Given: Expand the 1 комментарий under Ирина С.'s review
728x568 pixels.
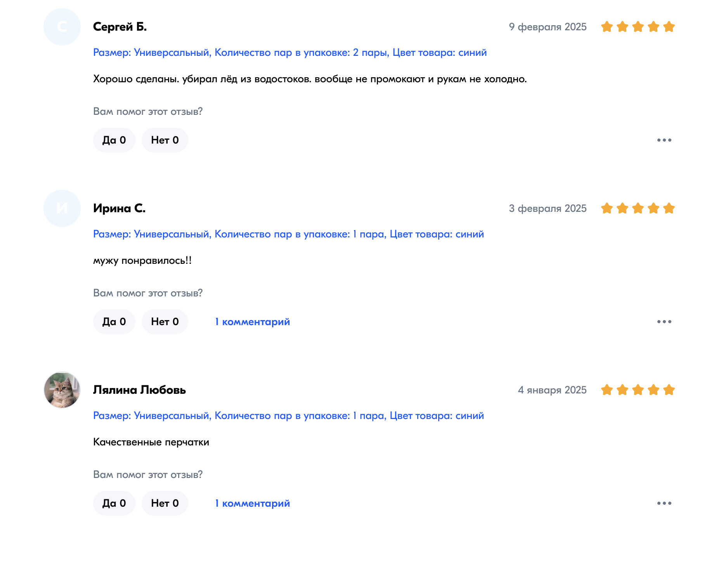Looking at the screenshot, I should pos(252,322).
